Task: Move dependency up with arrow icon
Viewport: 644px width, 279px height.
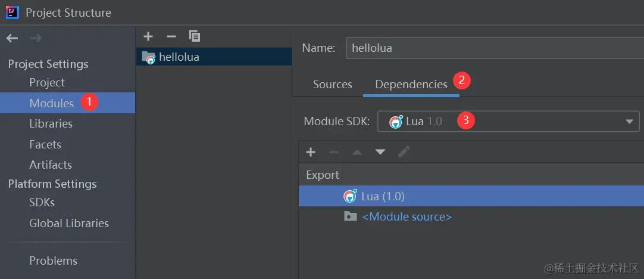Action: pos(357,152)
